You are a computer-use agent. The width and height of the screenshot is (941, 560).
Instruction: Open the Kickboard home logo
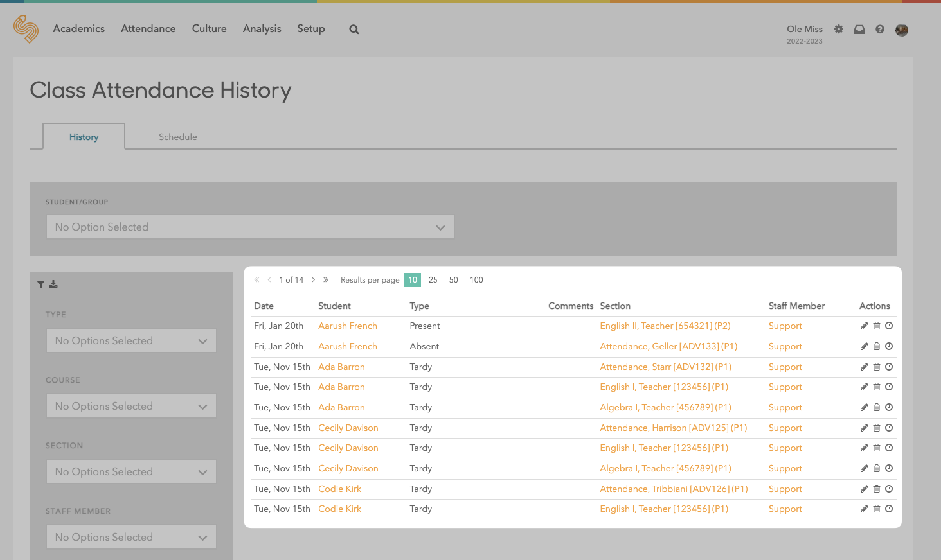26,29
